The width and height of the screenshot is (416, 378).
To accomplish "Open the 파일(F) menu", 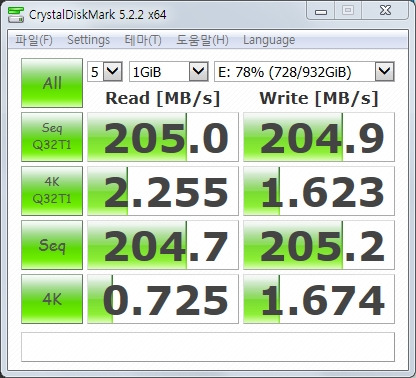I will pyautogui.click(x=34, y=40).
